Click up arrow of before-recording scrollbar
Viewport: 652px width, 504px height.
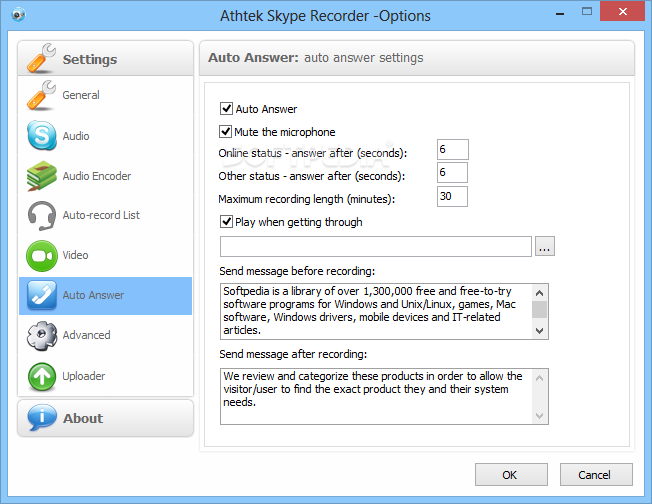(x=540, y=293)
